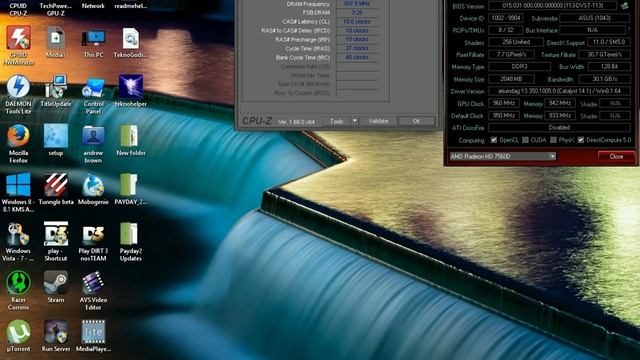Click the GPU Clock 960 MHz field
640x360 pixels.
[504, 103]
